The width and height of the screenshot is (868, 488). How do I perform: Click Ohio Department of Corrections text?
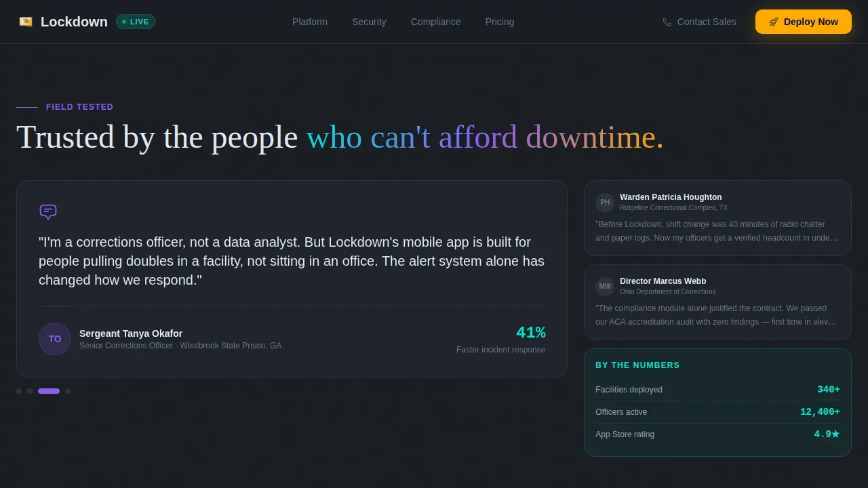click(667, 292)
